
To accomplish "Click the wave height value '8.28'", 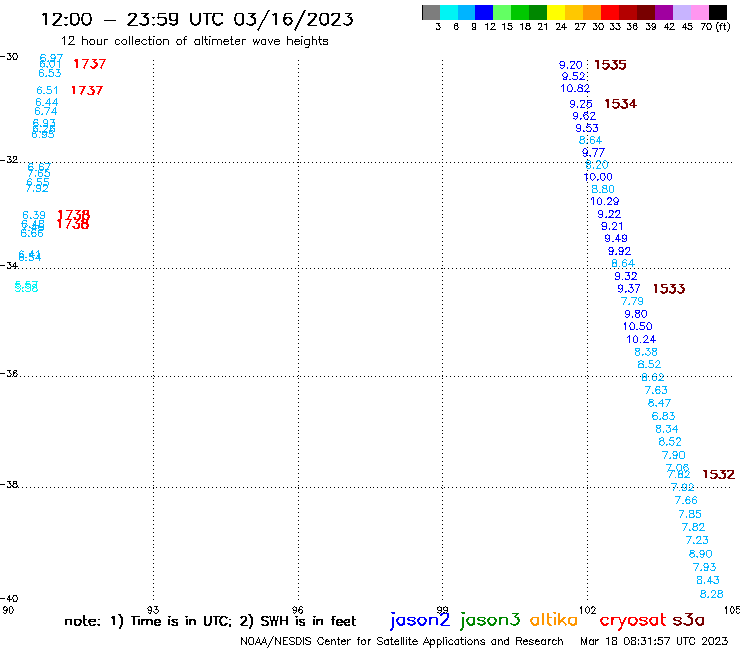I will click(711, 594).
